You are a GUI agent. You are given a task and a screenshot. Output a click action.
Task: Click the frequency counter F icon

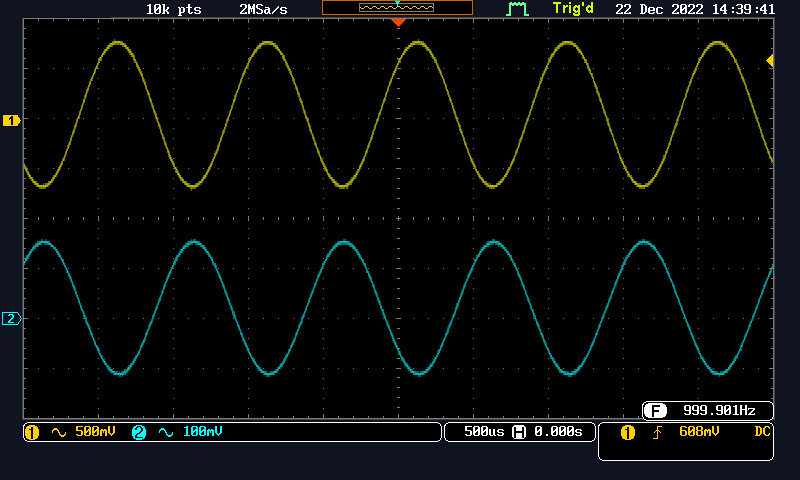(655, 410)
